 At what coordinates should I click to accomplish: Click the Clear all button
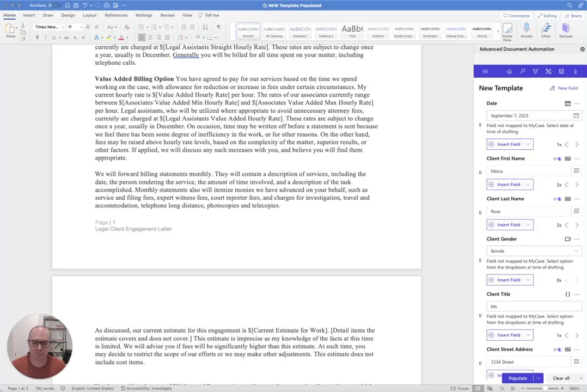[561, 378]
